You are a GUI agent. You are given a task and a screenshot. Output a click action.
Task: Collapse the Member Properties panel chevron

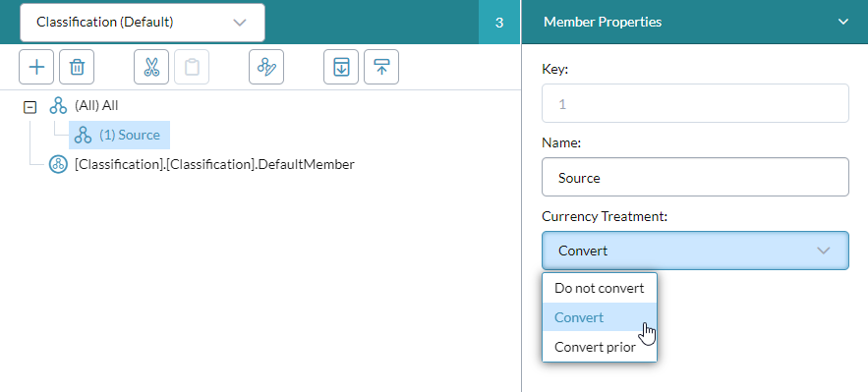pos(842,23)
